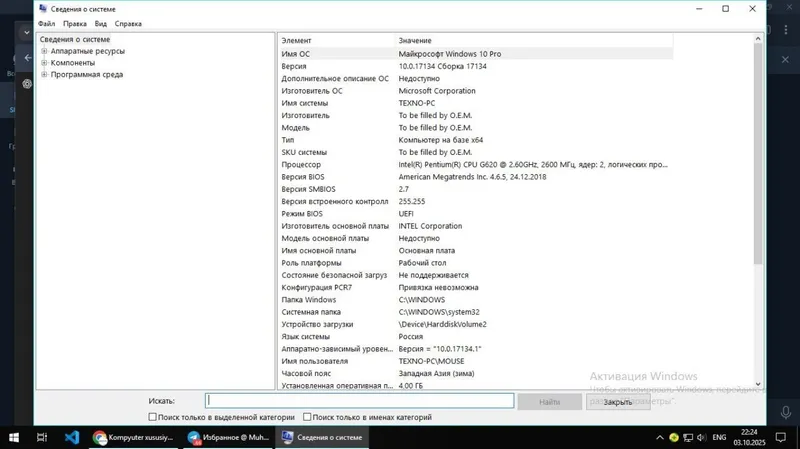Open the Правка menu
Viewport: 800px width, 449px height.
(x=74, y=23)
